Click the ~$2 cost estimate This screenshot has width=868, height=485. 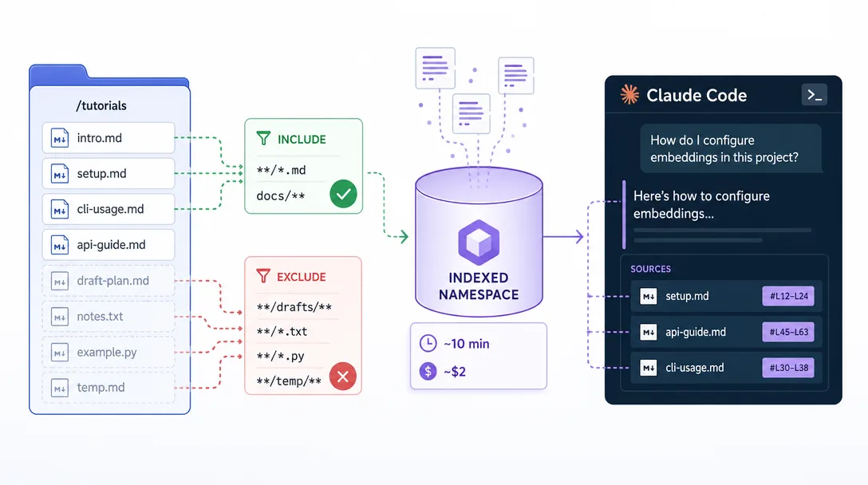pos(455,372)
